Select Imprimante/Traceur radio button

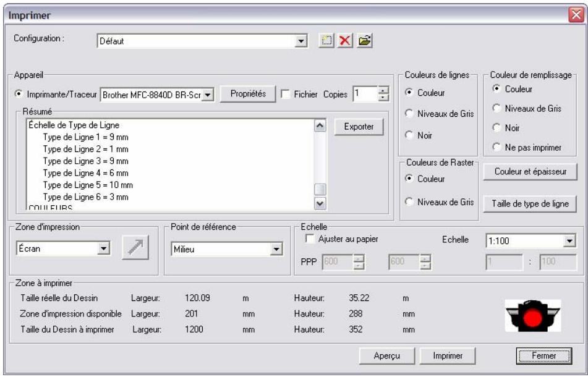pyautogui.click(x=18, y=94)
